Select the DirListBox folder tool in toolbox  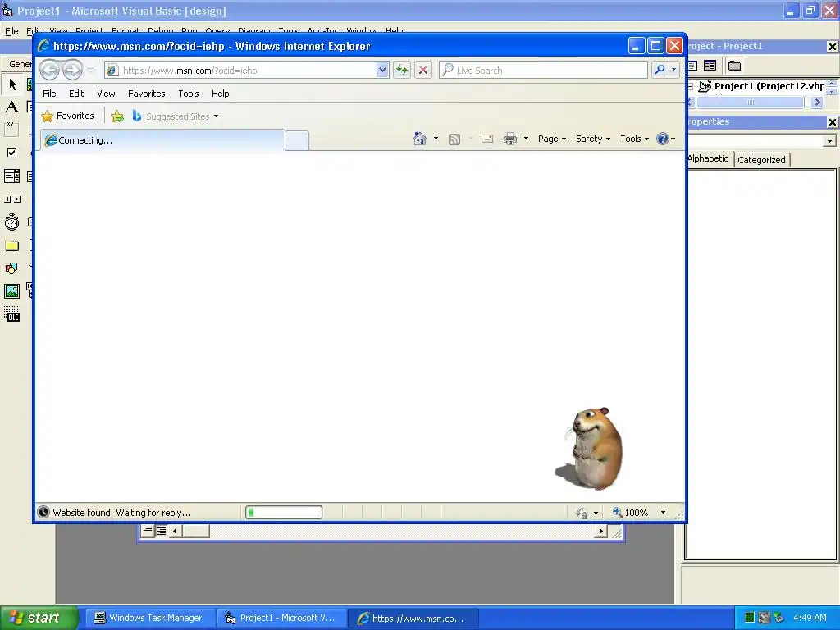(11, 245)
